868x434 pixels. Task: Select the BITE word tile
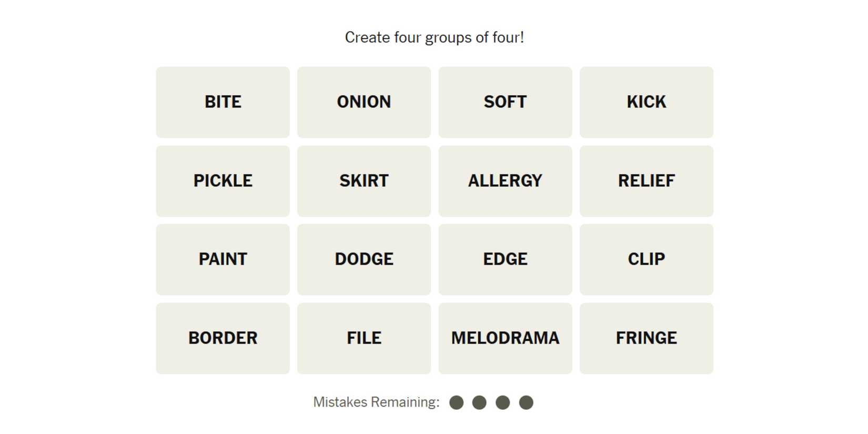click(223, 102)
